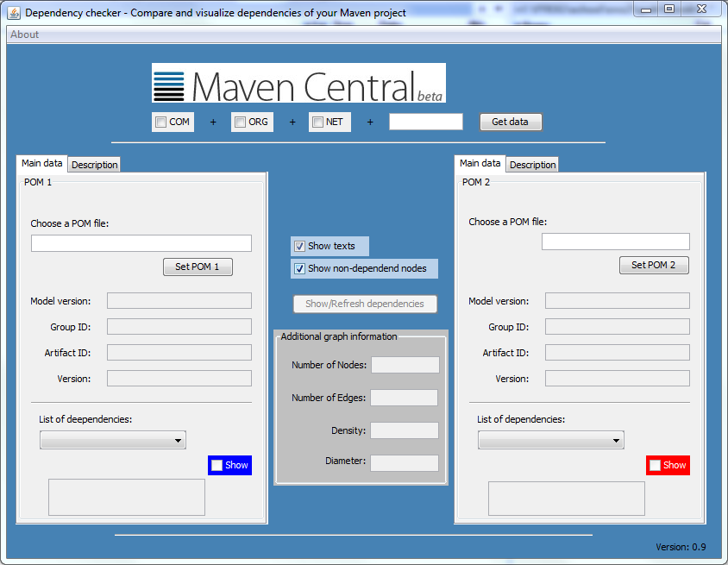Click the Number of Nodes field
Image resolution: width=728 pixels, height=565 pixels.
click(405, 365)
